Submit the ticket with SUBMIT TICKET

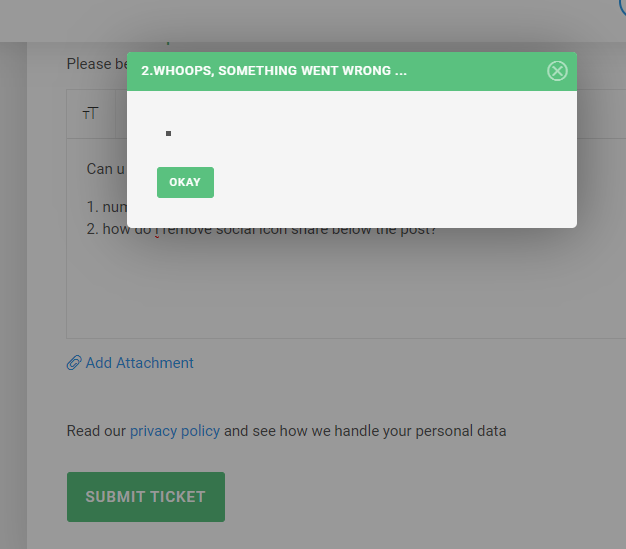146,497
